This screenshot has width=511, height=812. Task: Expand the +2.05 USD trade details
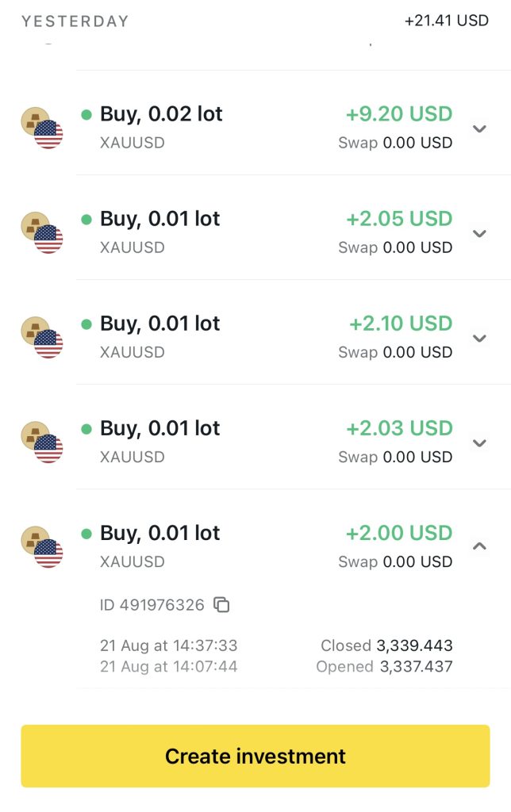click(x=479, y=233)
